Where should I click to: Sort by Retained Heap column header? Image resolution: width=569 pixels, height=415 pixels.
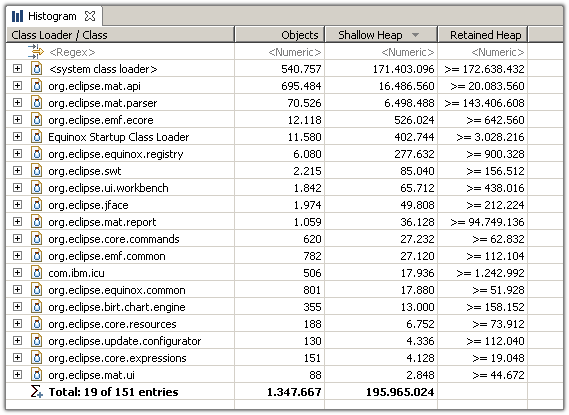[x=483, y=35]
